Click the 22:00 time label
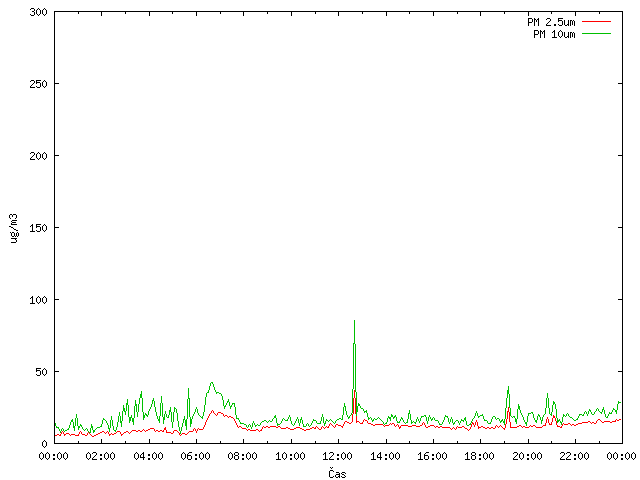Viewport: 640px width, 480px height. pyautogui.click(x=574, y=456)
